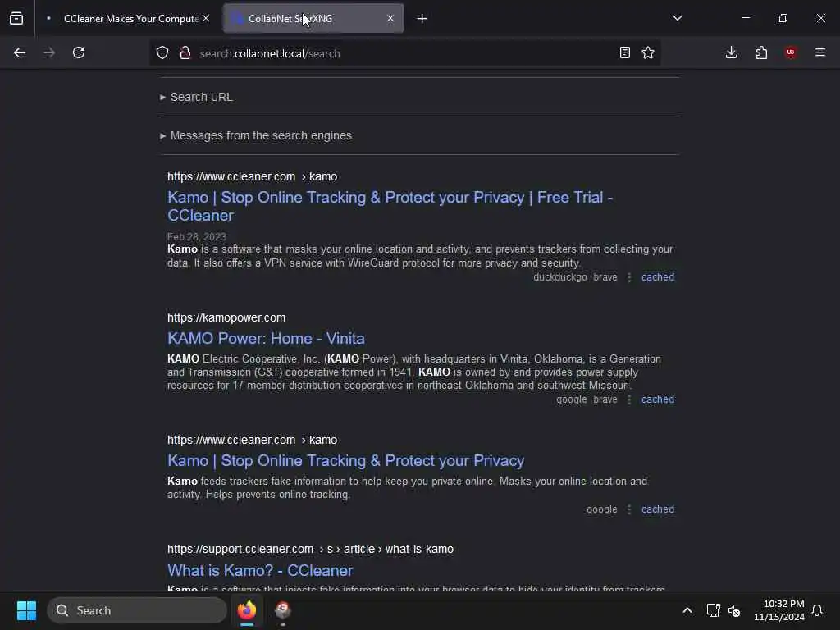Open the second pinned taskbar app
This screenshot has width=840, height=630.
click(283, 610)
